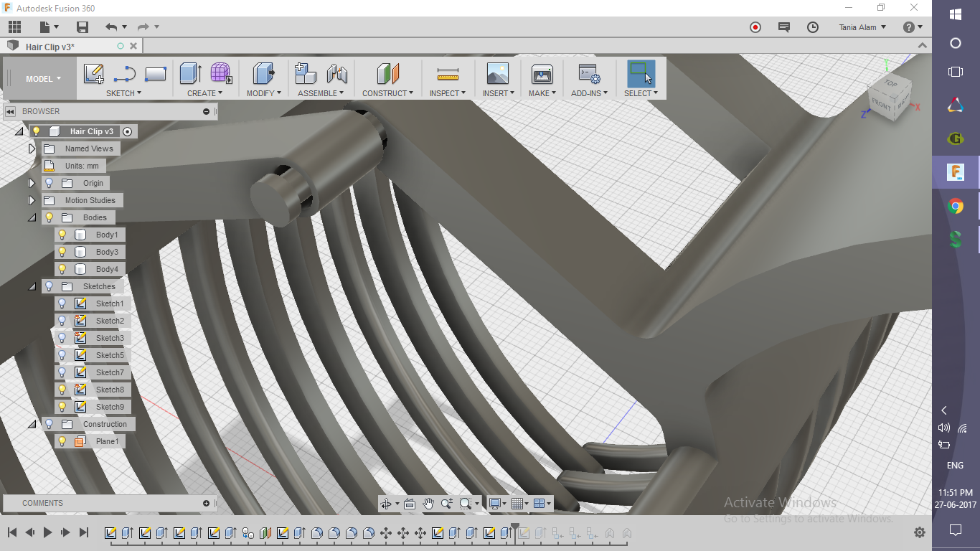The image size is (980, 551).
Task: Open the Help question-mark menu
Action: pos(913,27)
